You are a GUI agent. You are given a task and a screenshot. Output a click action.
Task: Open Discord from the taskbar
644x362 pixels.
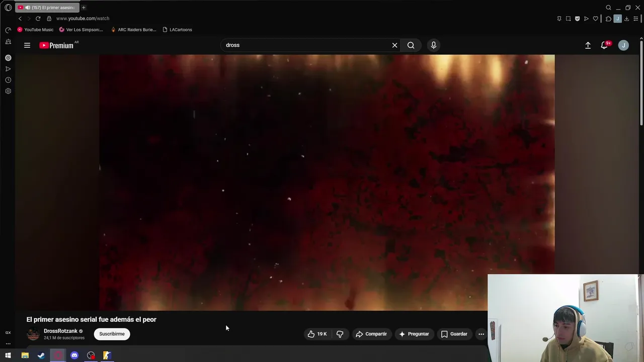[x=74, y=355]
